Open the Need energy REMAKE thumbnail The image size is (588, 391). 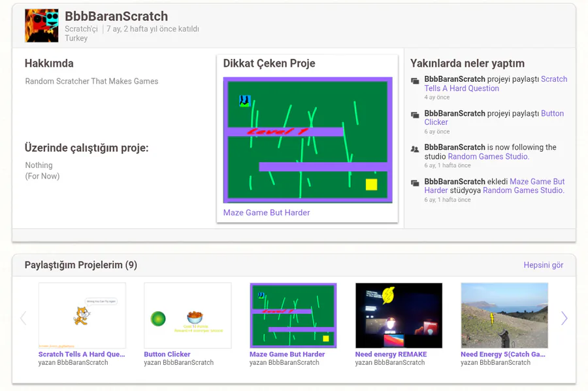coord(399,316)
